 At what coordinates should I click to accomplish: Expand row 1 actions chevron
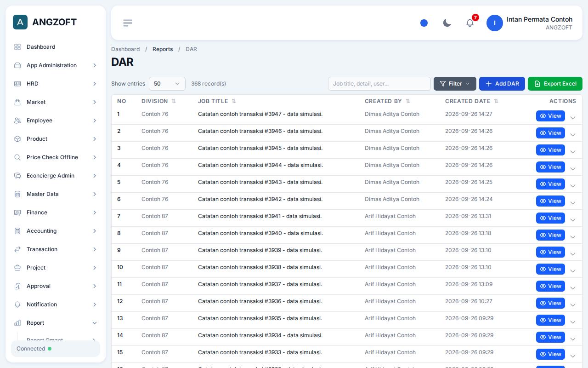(573, 118)
